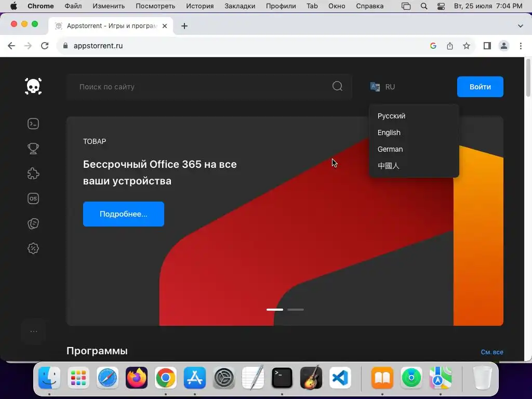Bookmark this page with the star icon
Viewport: 532px width, 399px height.
tap(467, 46)
